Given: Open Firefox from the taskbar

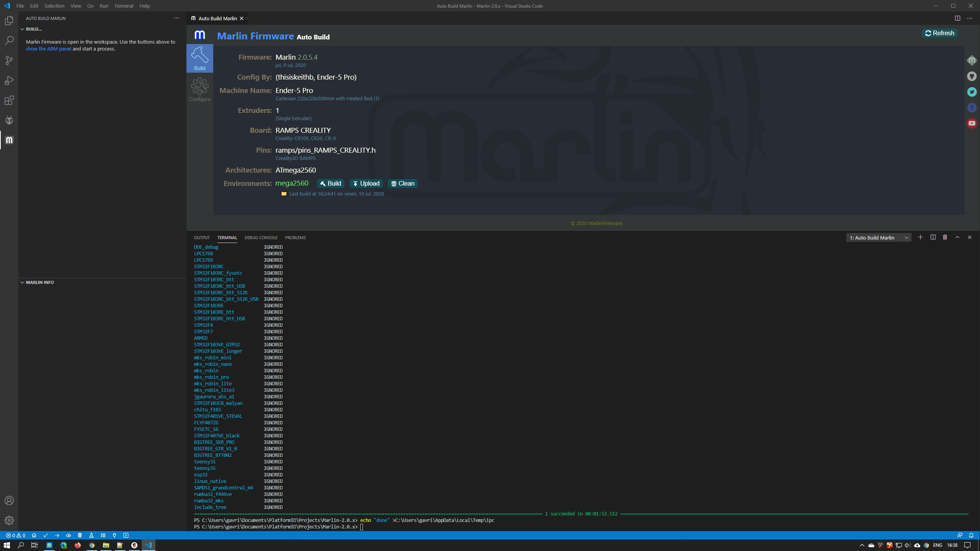Looking at the screenshot, I should pyautogui.click(x=78, y=545).
